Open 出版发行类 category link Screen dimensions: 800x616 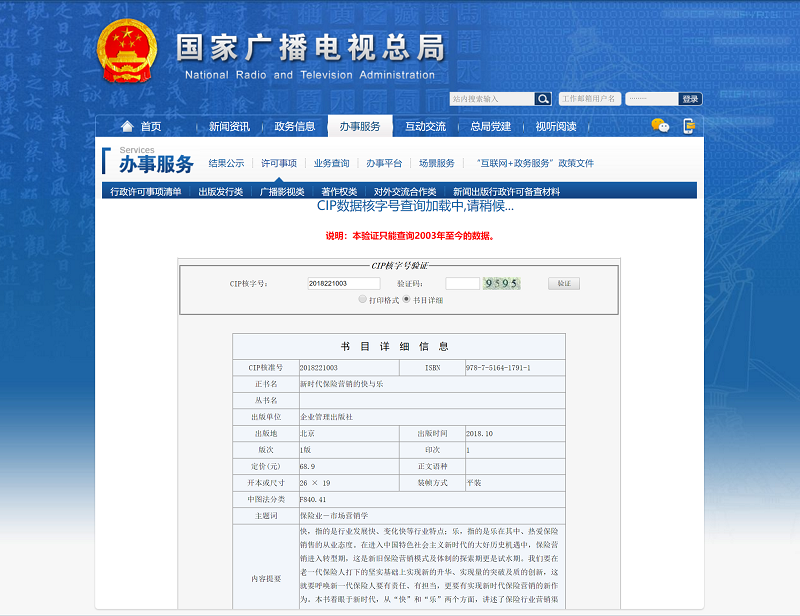click(x=220, y=191)
